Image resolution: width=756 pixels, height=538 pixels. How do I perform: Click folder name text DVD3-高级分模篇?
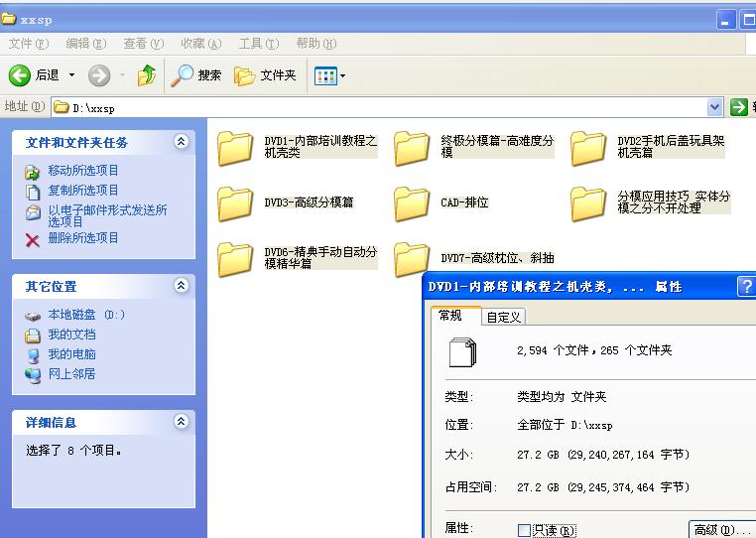point(309,202)
